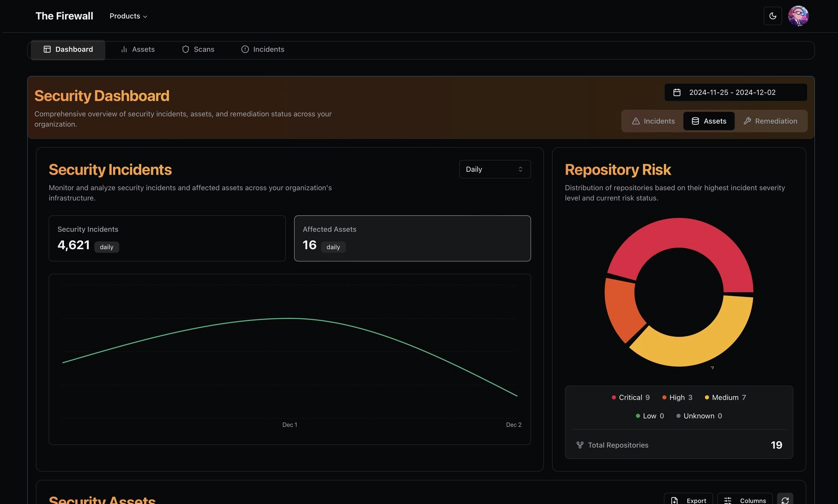Go to the Assets navigation tab
838x504 pixels.
pos(138,49)
